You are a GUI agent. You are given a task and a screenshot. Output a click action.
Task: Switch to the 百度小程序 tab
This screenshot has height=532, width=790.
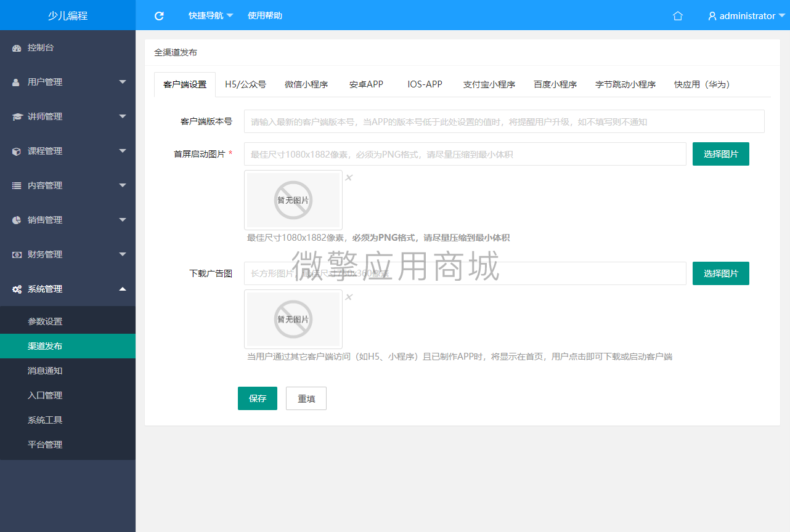click(x=555, y=84)
